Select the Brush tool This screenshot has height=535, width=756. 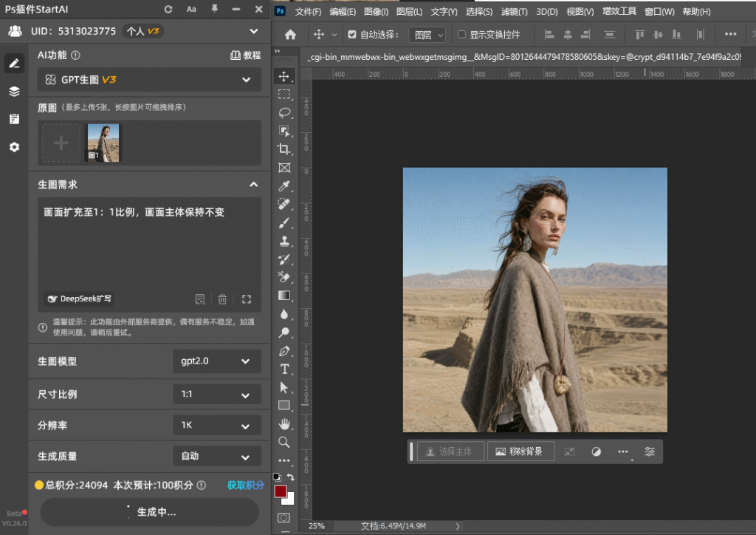point(284,223)
